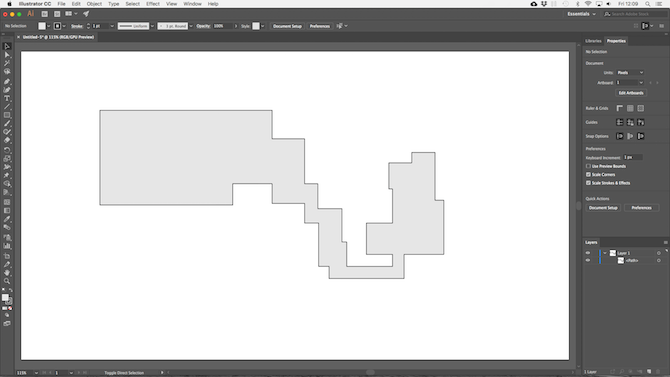The image size is (670, 377).
Task: Click Document Setup in control bar
Action: [x=287, y=26]
